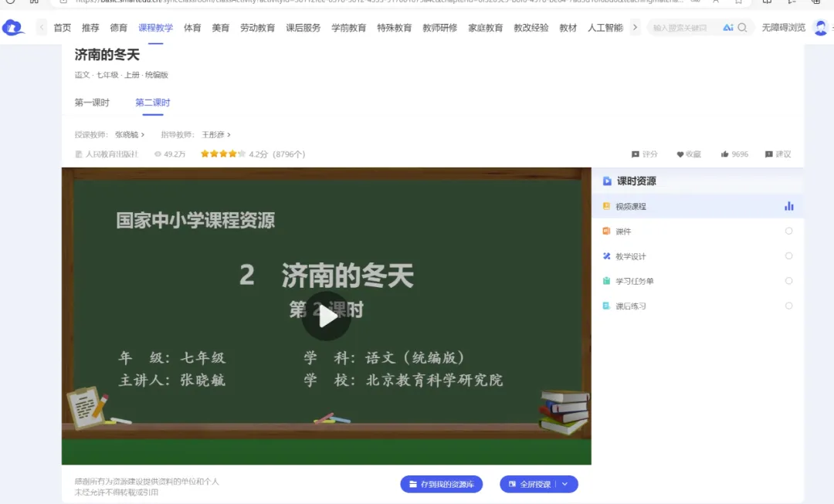The width and height of the screenshot is (834, 504).
Task: Go to the 德育 section
Action: tap(119, 28)
